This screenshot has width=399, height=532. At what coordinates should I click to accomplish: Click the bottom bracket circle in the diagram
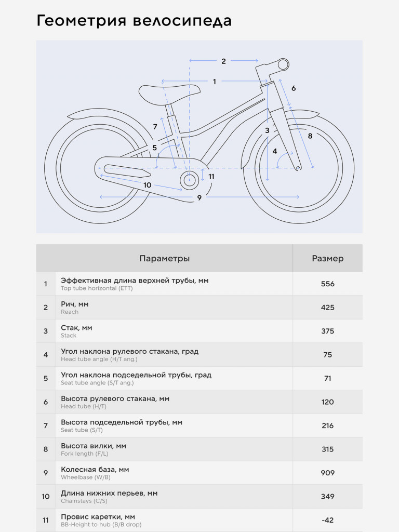click(x=190, y=180)
